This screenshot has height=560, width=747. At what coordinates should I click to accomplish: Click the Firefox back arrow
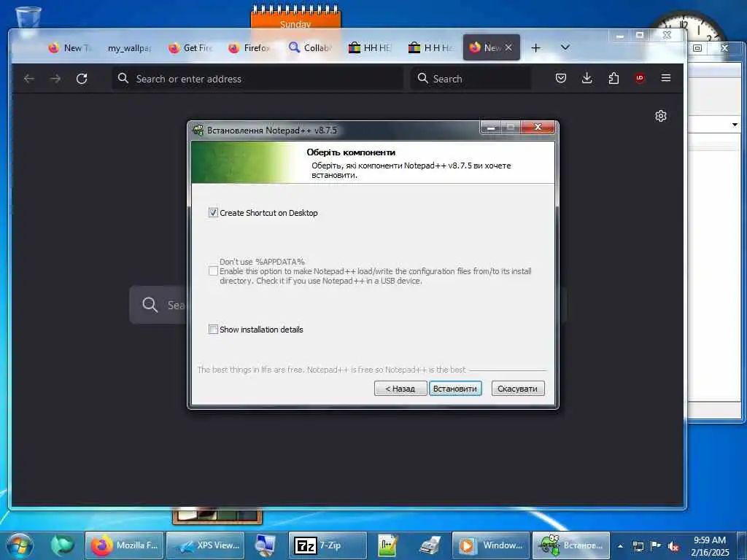29,79
